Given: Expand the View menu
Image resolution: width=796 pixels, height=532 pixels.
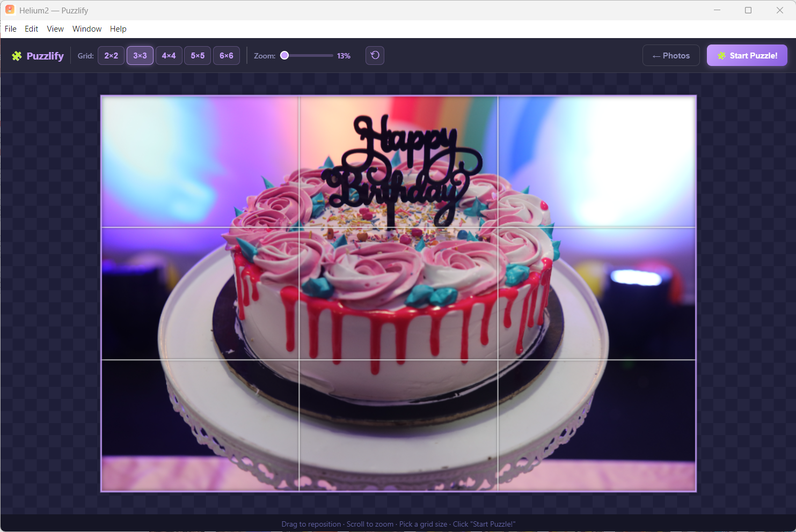Looking at the screenshot, I should pos(55,29).
